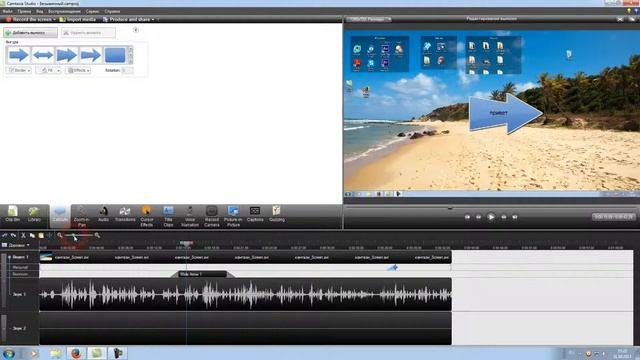Click the paste icon on timeline toolbar
Viewport: 640px width, 360px height.
click(x=41, y=236)
